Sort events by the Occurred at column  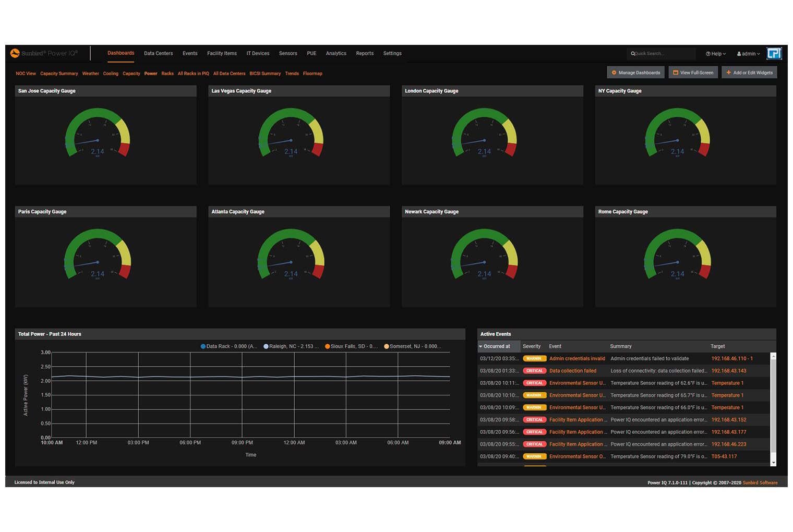[497, 346]
